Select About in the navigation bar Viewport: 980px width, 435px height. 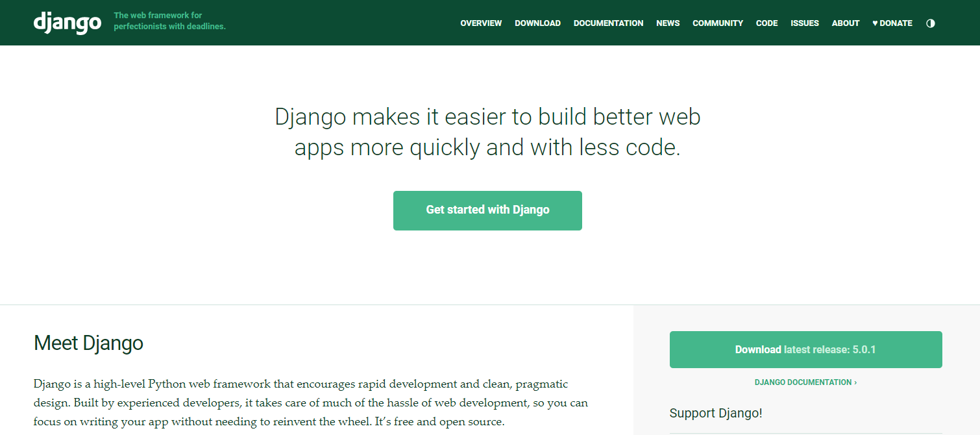(x=846, y=23)
